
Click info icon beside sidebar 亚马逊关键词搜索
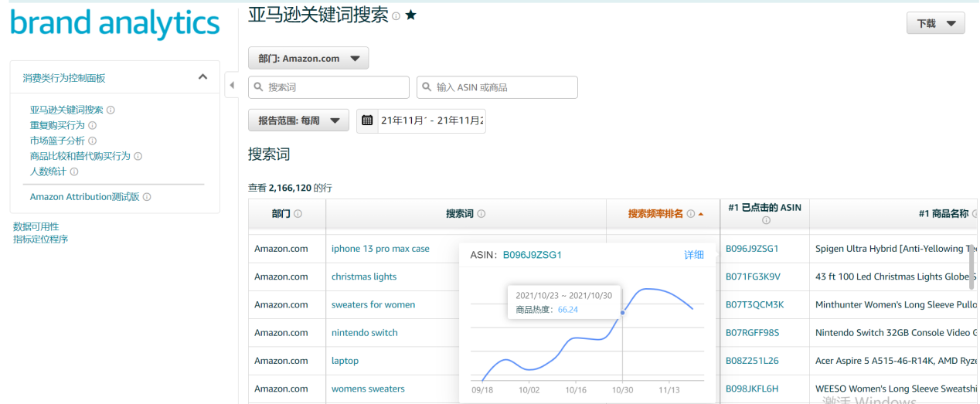click(111, 110)
